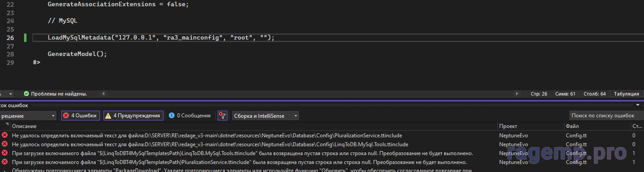
Task: Click the GenerateAssociationExtensions = false; line
Action: click(118, 4)
